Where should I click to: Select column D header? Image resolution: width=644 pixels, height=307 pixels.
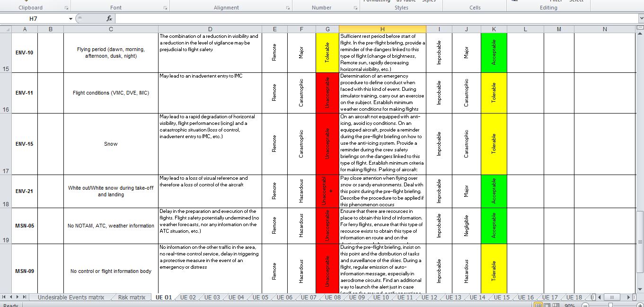point(210,29)
